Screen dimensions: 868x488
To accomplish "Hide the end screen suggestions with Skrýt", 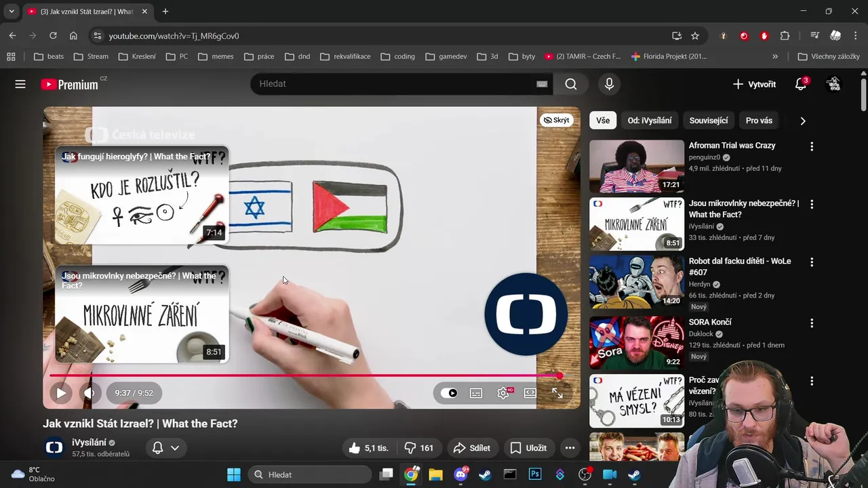I will pos(556,120).
